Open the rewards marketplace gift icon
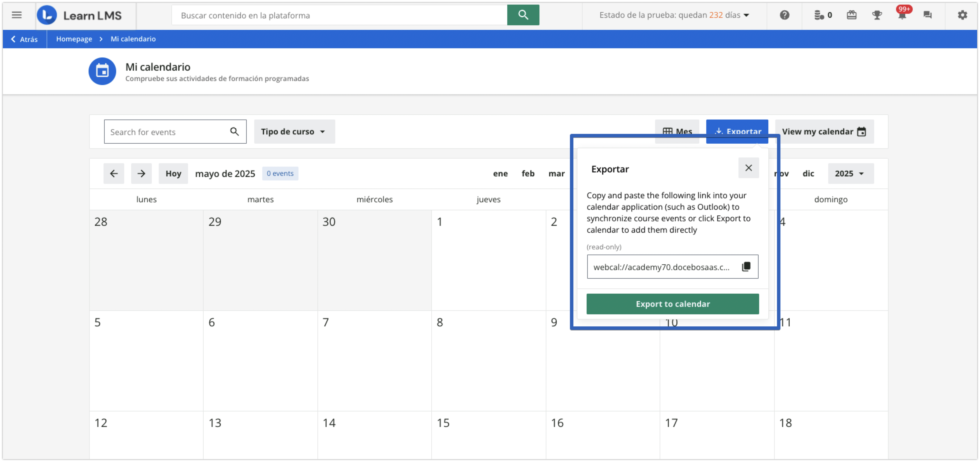The height and width of the screenshot is (462, 980). [x=851, y=15]
